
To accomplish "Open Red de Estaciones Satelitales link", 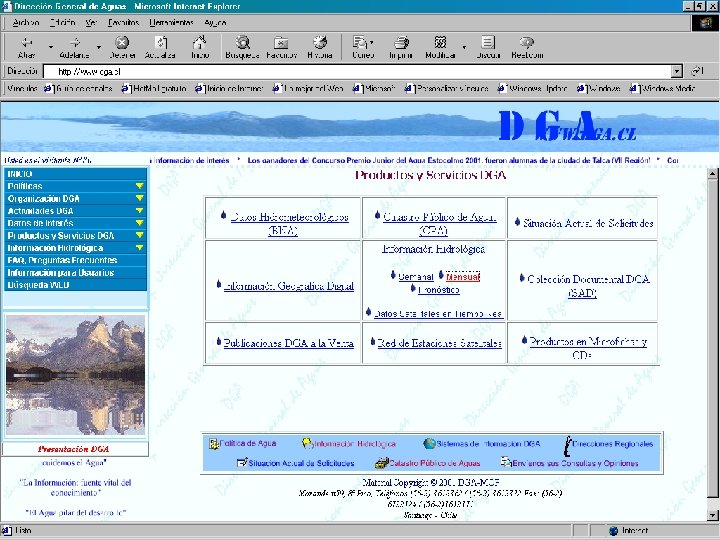I will 439,343.
